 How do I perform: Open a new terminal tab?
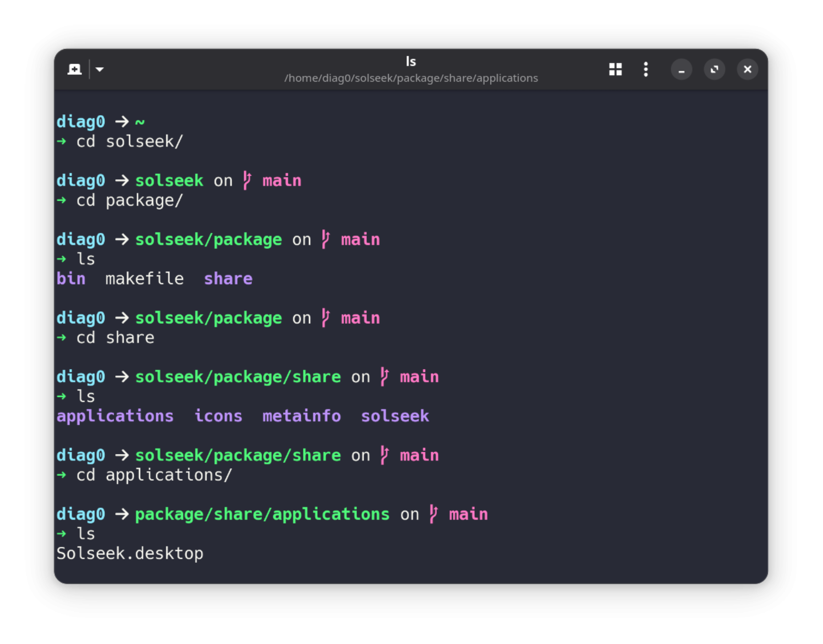tap(74, 69)
